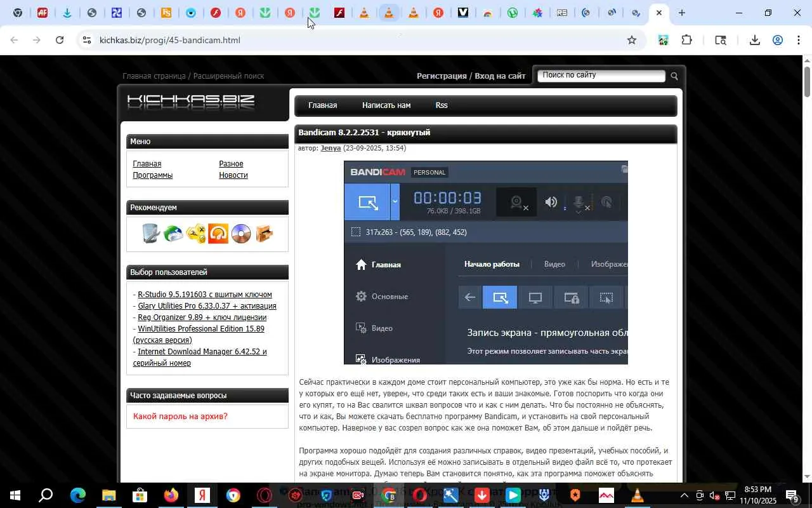Show hidden system tray icons
This screenshot has width=812, height=508.
[684, 495]
